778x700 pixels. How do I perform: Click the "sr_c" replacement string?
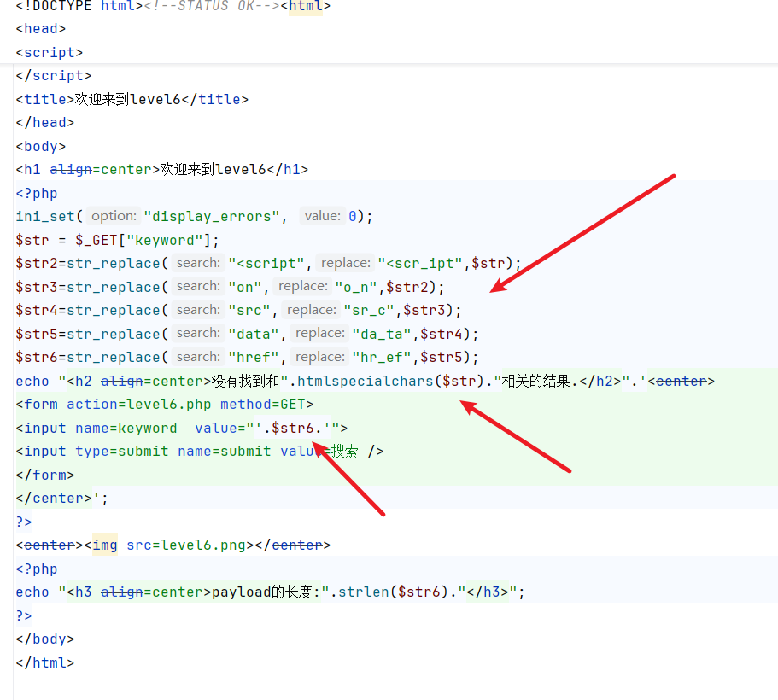point(369,310)
